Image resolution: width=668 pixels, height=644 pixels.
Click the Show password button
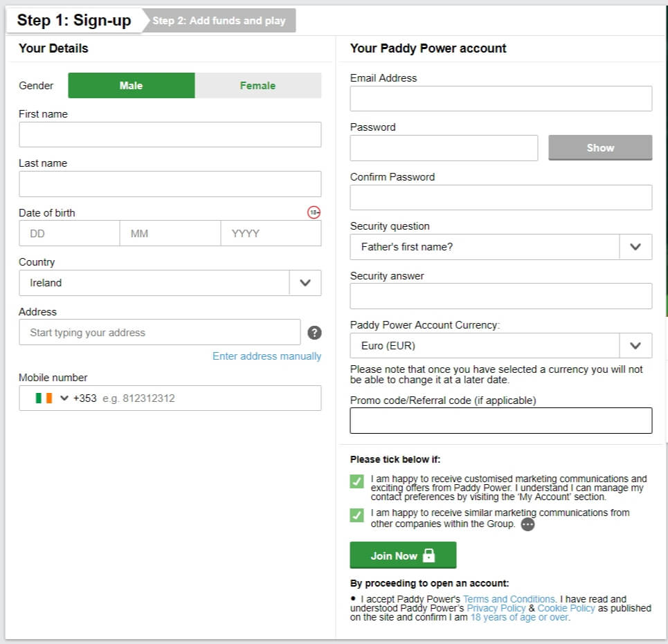pos(600,148)
